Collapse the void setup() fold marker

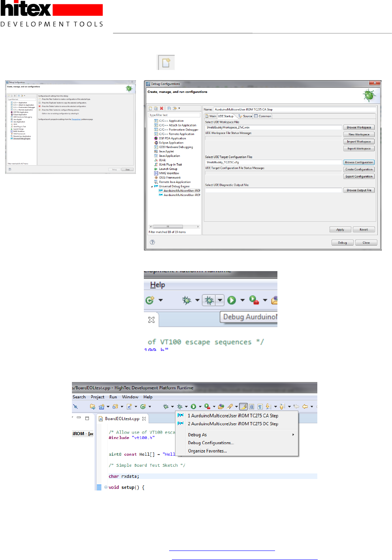coord(106,487)
